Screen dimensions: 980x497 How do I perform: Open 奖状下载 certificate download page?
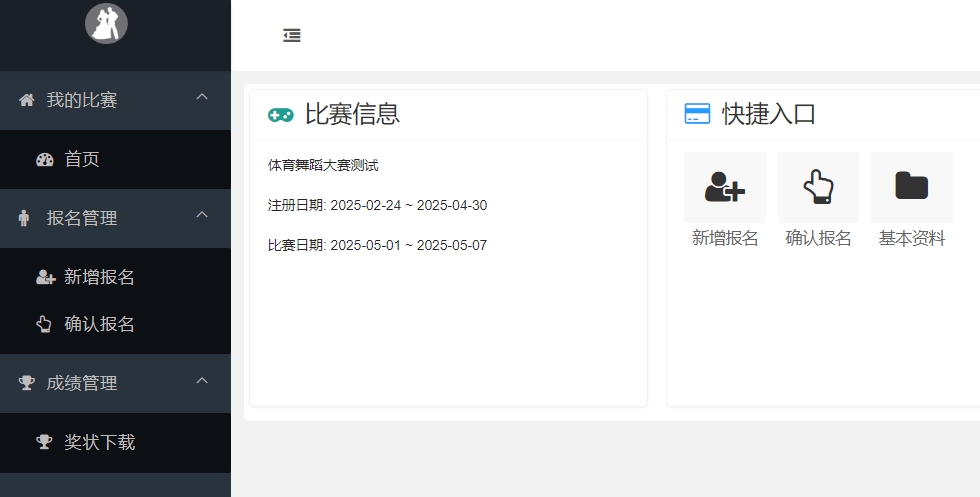pos(99,442)
